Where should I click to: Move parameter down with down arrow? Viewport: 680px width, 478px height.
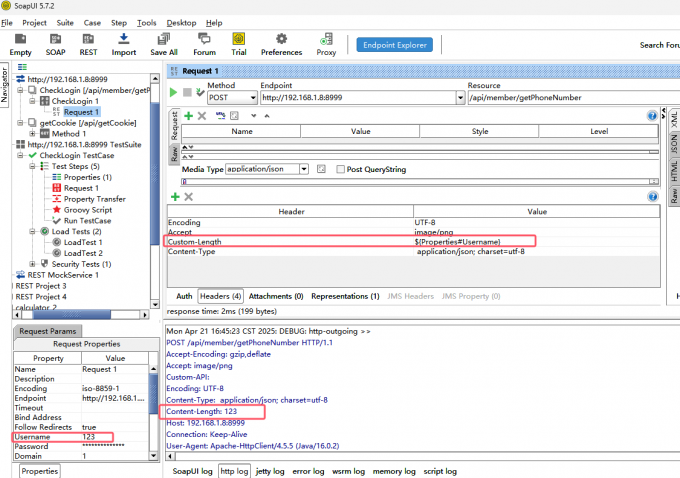point(254,116)
